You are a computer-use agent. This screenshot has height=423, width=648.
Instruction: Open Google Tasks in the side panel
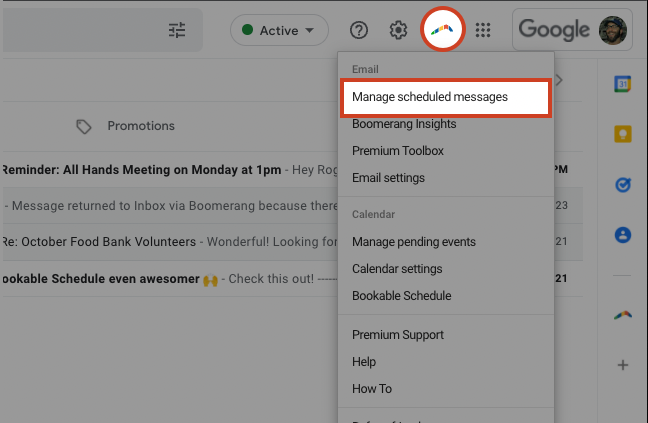click(x=622, y=185)
